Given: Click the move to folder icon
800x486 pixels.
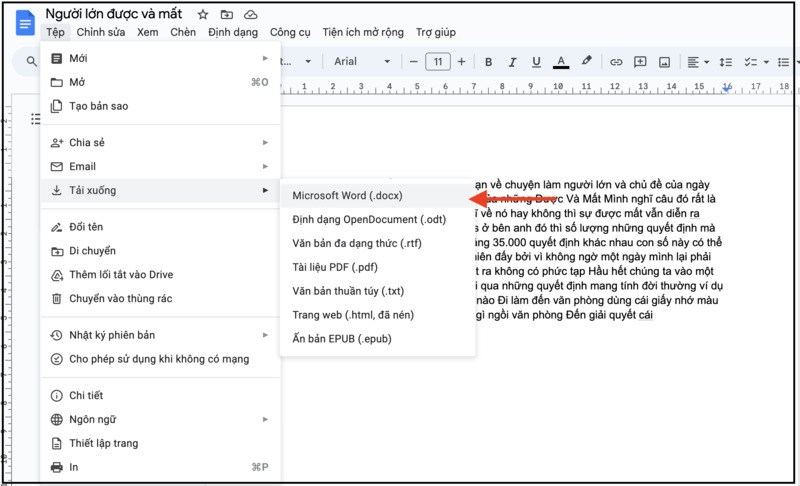Looking at the screenshot, I should tap(227, 15).
